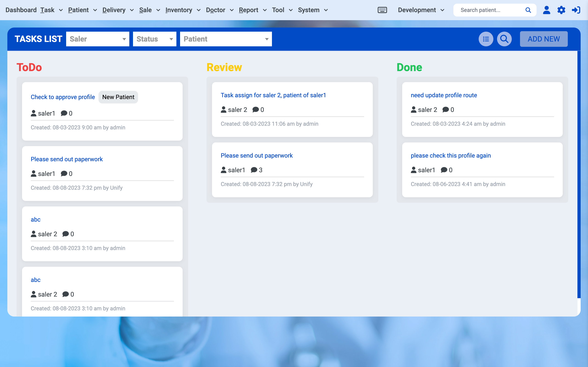Viewport: 588px width, 367px height.
Task: Expand the Development environment dropdown
Action: tap(421, 10)
